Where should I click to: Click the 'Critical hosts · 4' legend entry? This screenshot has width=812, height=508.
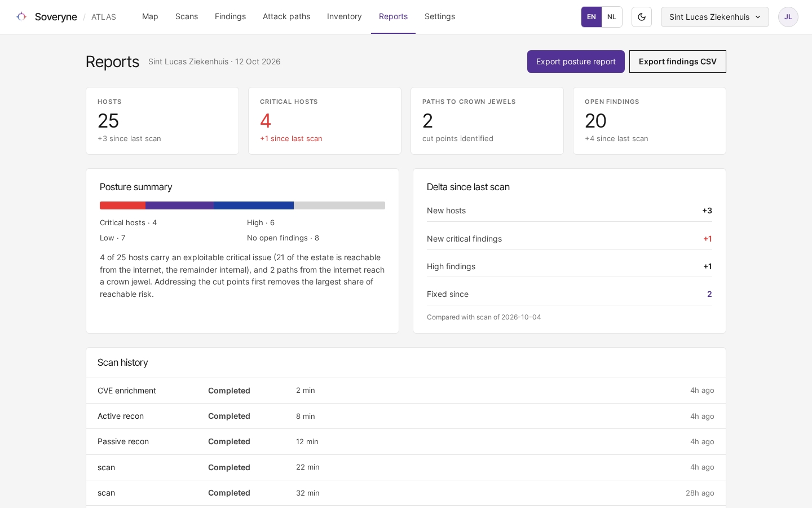click(129, 223)
